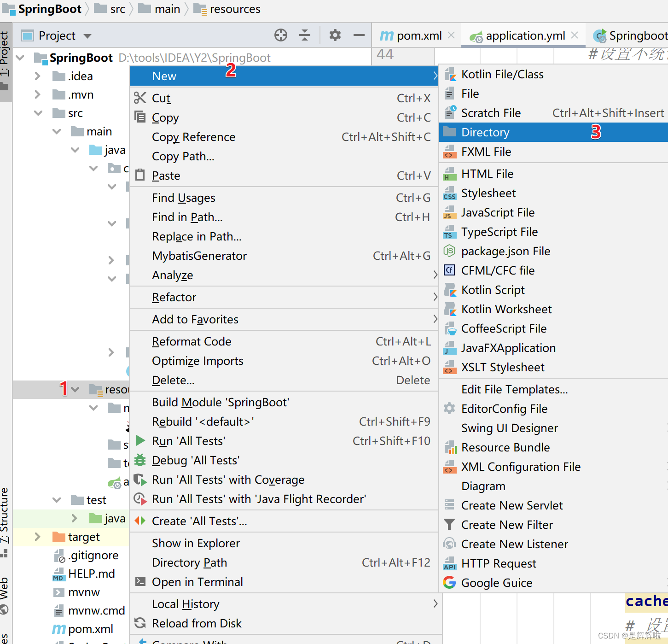Click the resources breadcrumb
The image size is (668, 644).
coord(235,9)
